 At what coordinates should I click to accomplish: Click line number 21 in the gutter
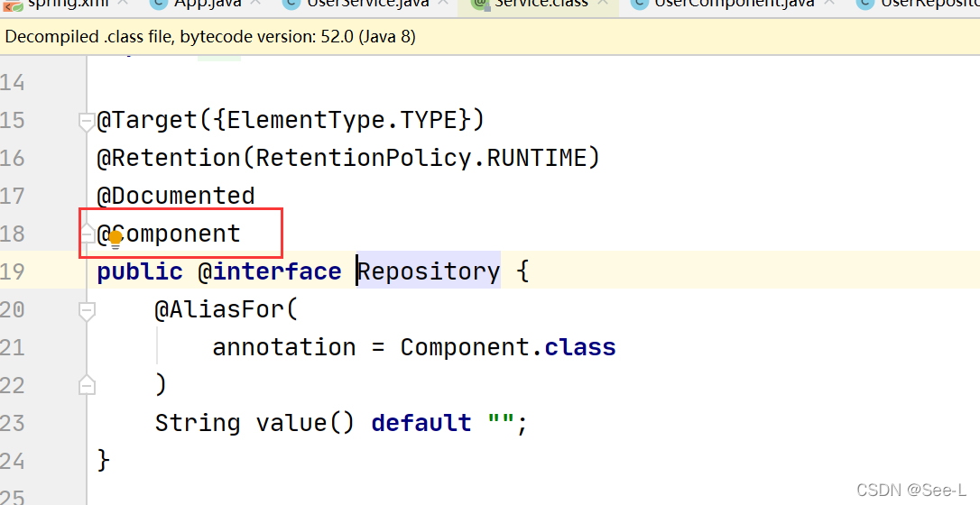point(13,347)
